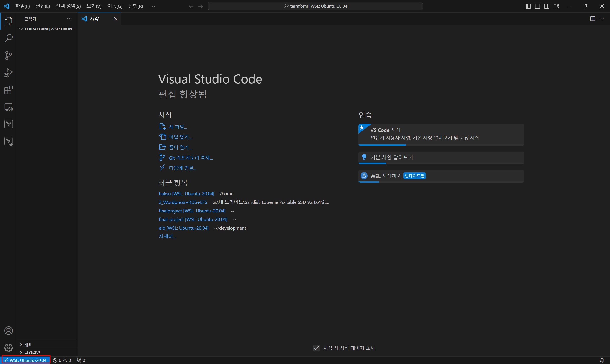Click the notifications bell in status bar
The height and width of the screenshot is (364, 610).
[602, 360]
